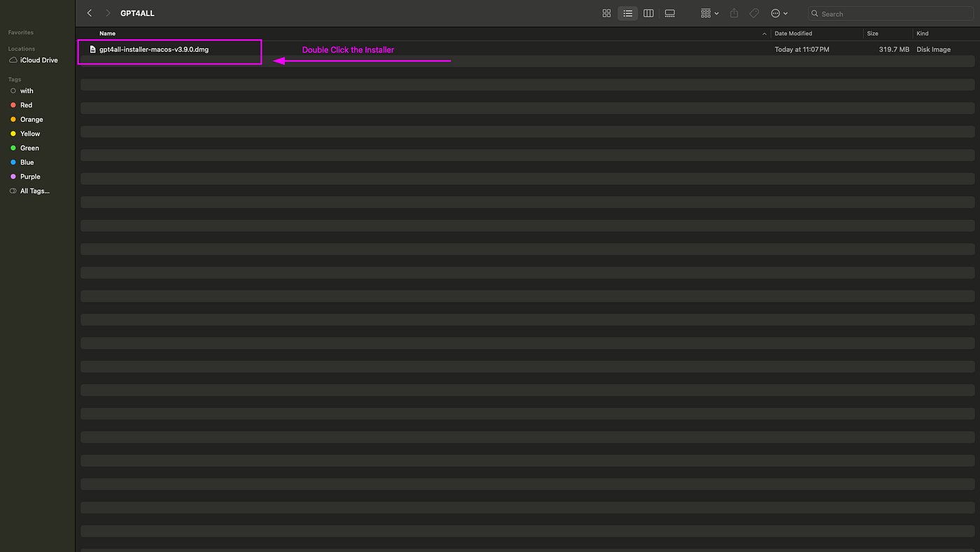Screen dimensions: 980x552
Task: Click the Favorites sidebar section heading
Action: [x=21, y=33]
